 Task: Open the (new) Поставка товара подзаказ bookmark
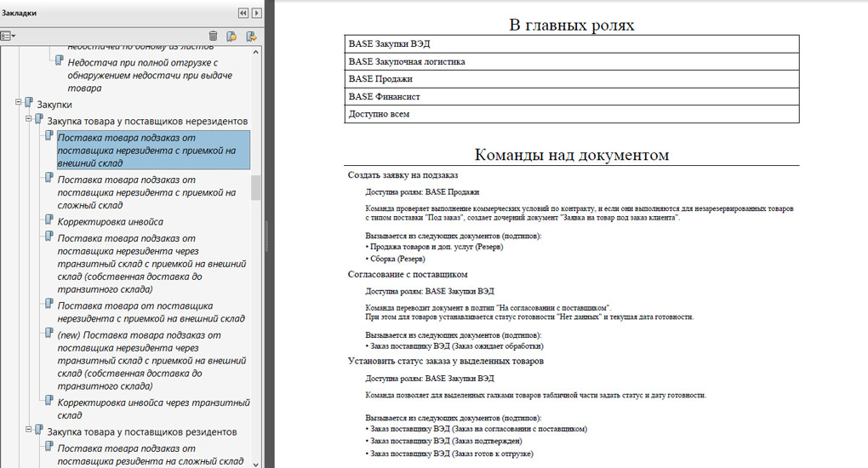click(151, 361)
